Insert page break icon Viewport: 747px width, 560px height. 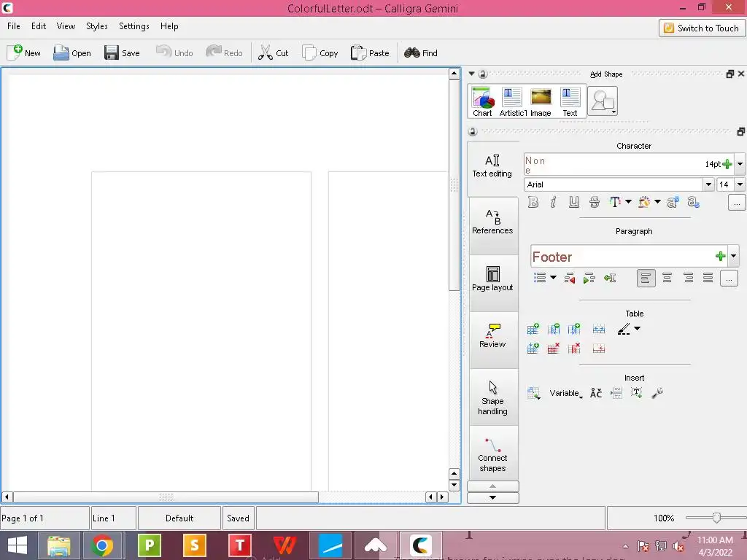(616, 393)
